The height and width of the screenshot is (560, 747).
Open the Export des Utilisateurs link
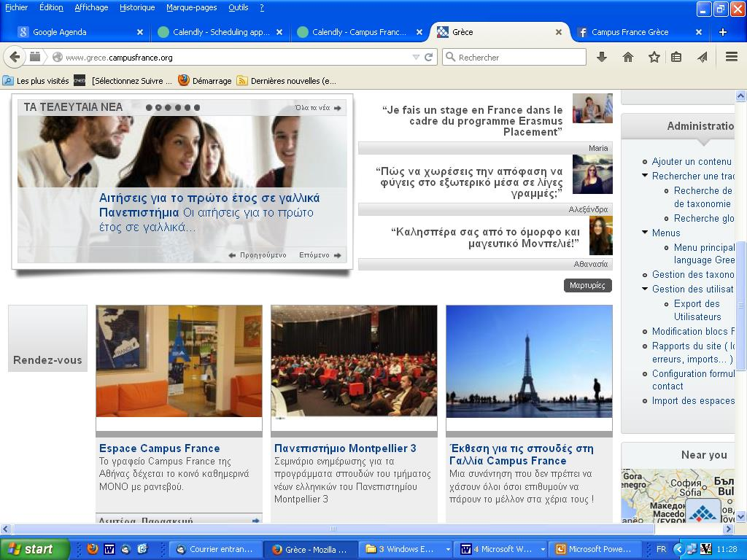pyautogui.click(x=697, y=310)
